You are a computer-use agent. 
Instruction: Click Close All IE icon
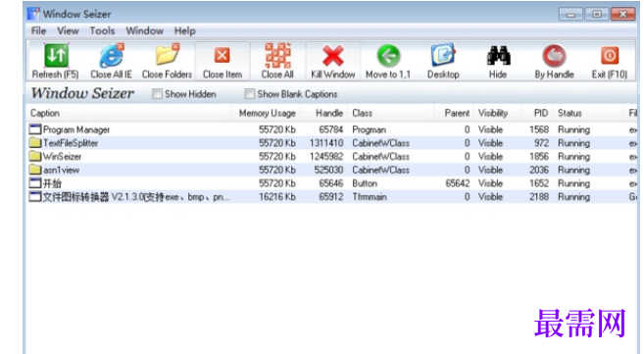click(x=112, y=56)
